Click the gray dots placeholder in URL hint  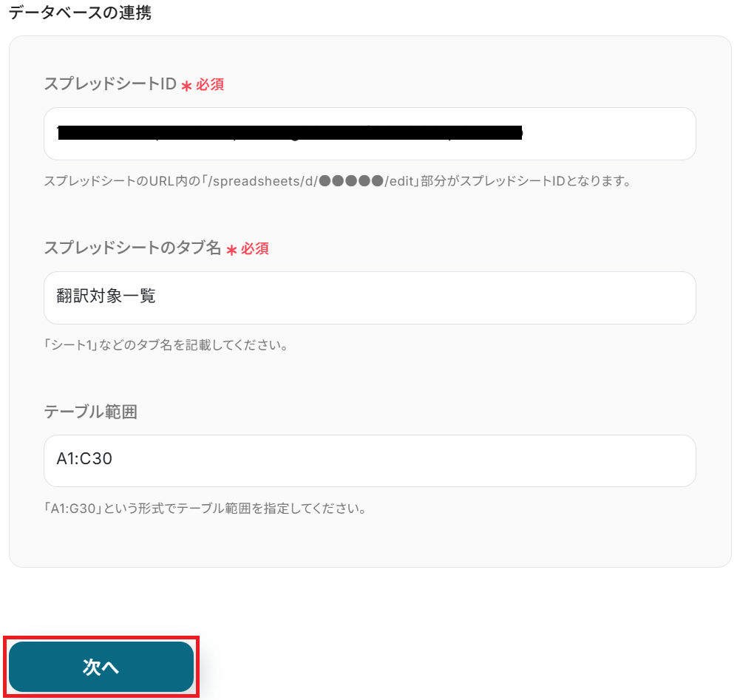click(x=351, y=181)
